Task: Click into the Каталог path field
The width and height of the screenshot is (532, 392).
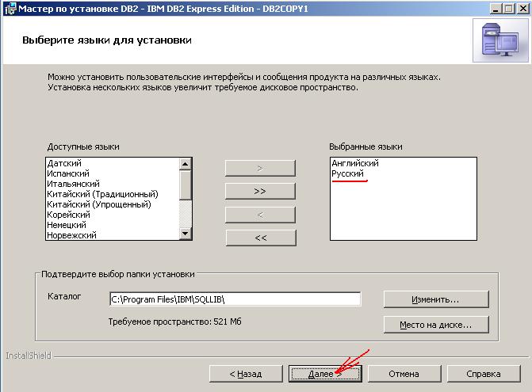Action: (x=235, y=299)
